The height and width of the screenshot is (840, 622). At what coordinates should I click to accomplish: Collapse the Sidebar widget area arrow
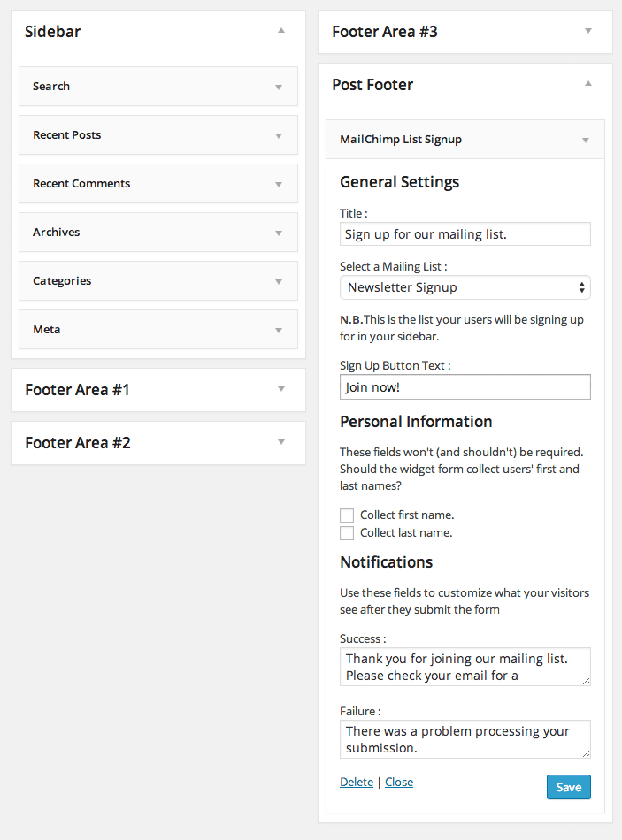281,31
